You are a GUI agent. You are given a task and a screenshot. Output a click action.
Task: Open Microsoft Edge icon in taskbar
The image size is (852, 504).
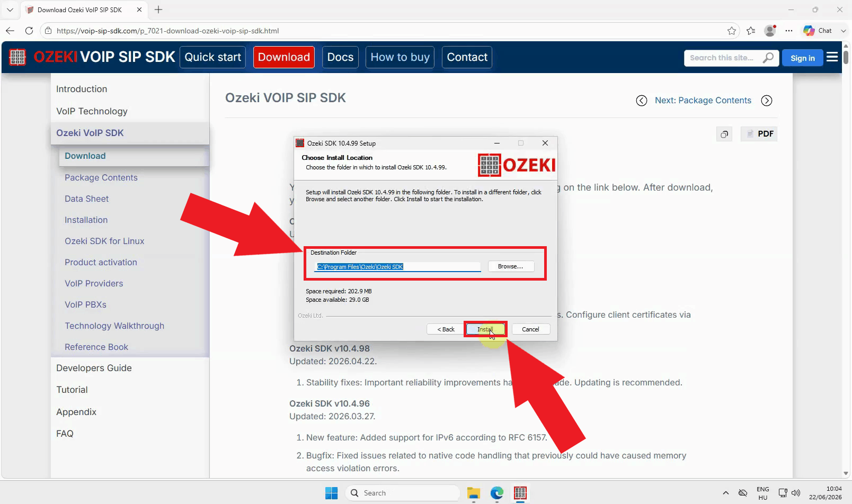[497, 493]
